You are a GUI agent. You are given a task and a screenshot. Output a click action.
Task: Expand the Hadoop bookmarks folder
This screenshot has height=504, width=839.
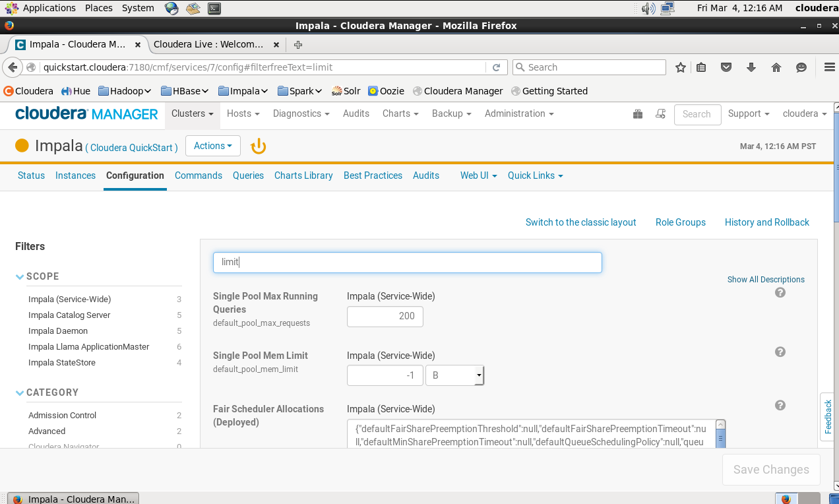pos(125,91)
